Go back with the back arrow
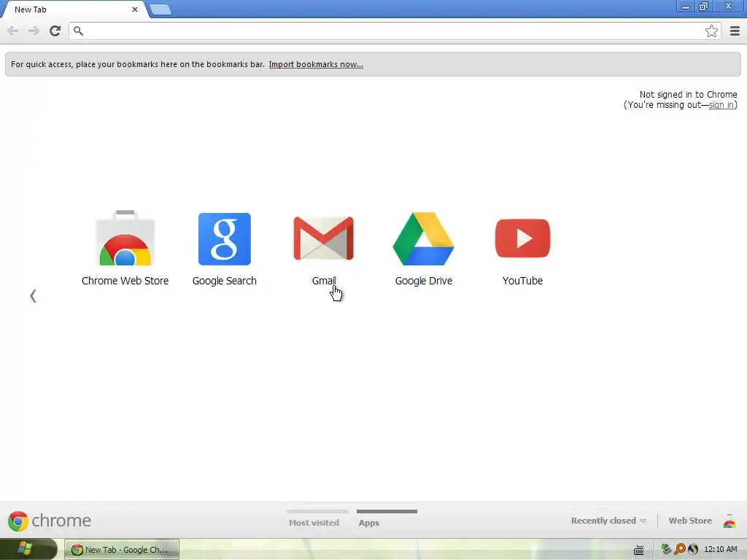Image resolution: width=747 pixels, height=560 pixels. (x=13, y=31)
